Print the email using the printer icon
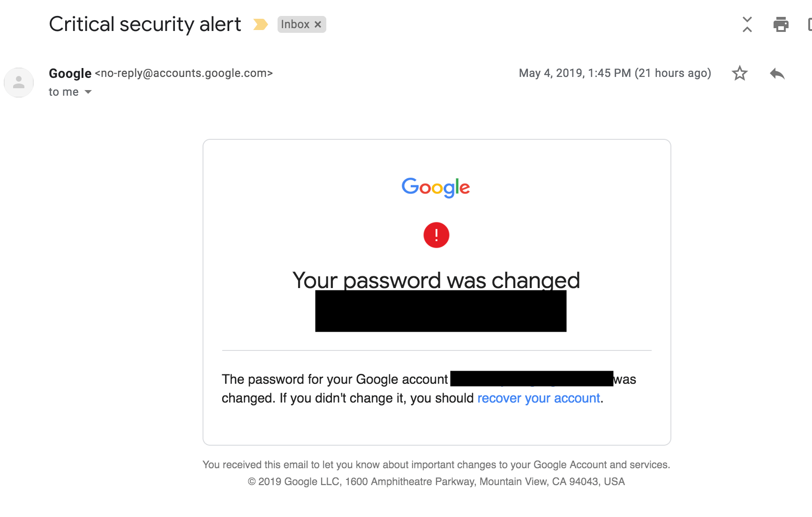 tap(781, 24)
